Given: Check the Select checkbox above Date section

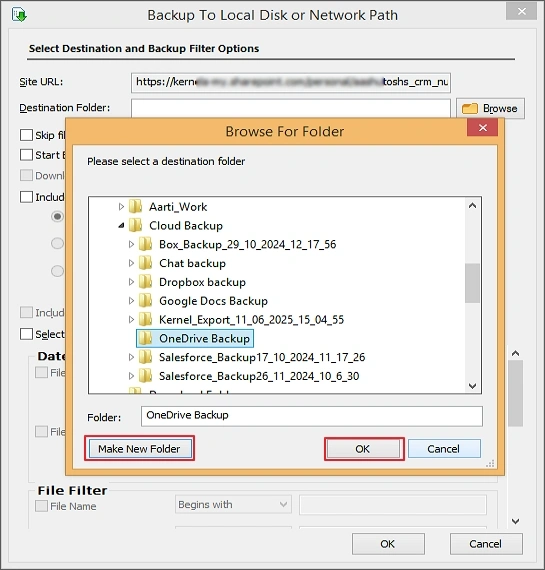Looking at the screenshot, I should click(x=26, y=334).
